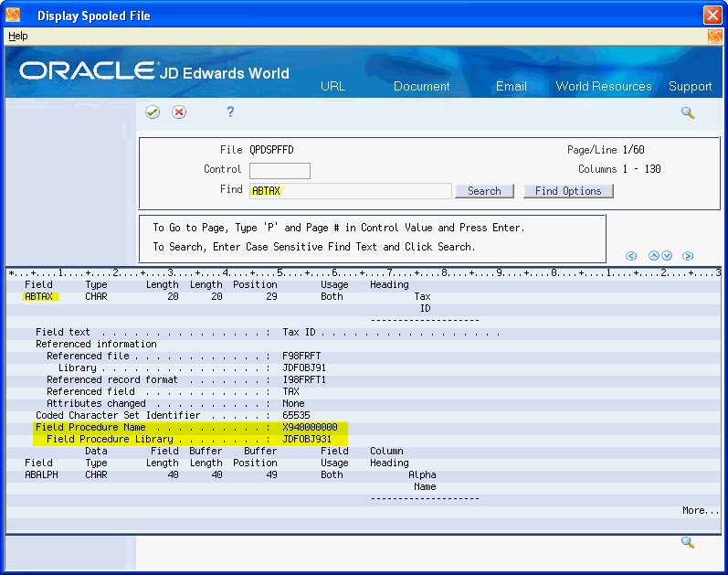Click the Search button
The height and width of the screenshot is (575, 728).
coord(484,191)
